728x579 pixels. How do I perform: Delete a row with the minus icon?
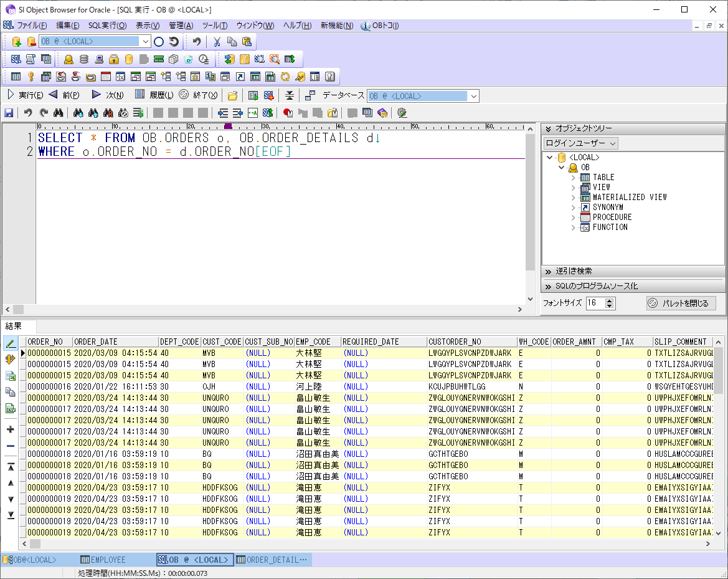[11, 446]
